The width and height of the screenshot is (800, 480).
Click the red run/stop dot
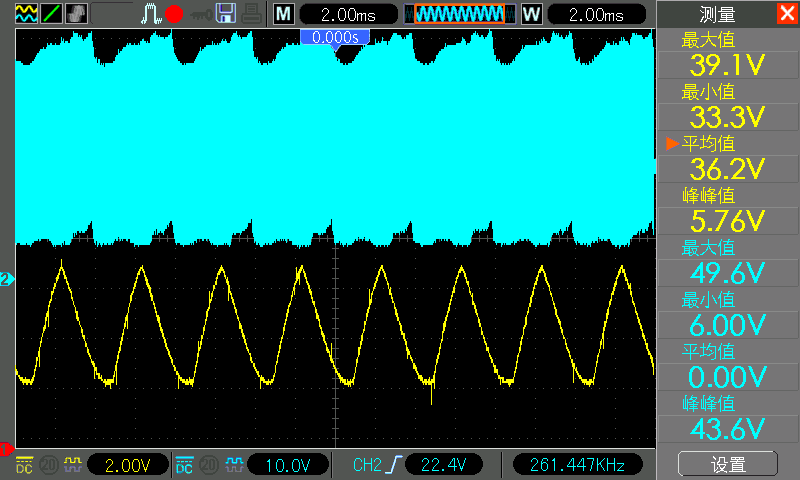(x=174, y=14)
